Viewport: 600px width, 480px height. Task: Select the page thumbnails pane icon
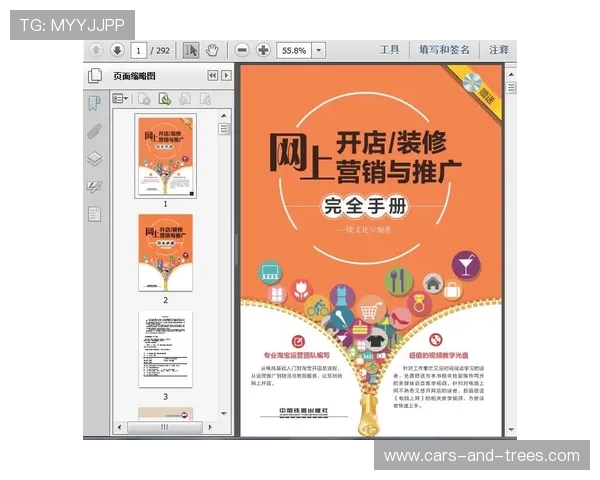[x=95, y=76]
